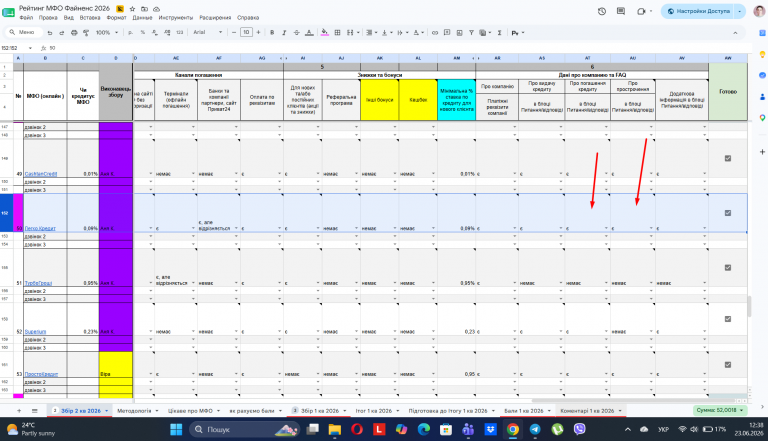
Task: Click the Меню search box
Action: click(24, 32)
